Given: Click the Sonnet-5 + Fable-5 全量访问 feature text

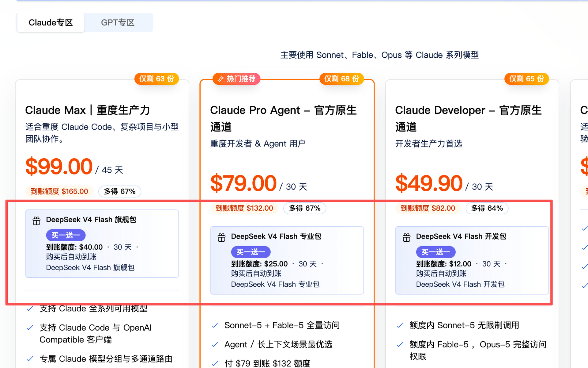Looking at the screenshot, I should pyautogui.click(x=282, y=325).
